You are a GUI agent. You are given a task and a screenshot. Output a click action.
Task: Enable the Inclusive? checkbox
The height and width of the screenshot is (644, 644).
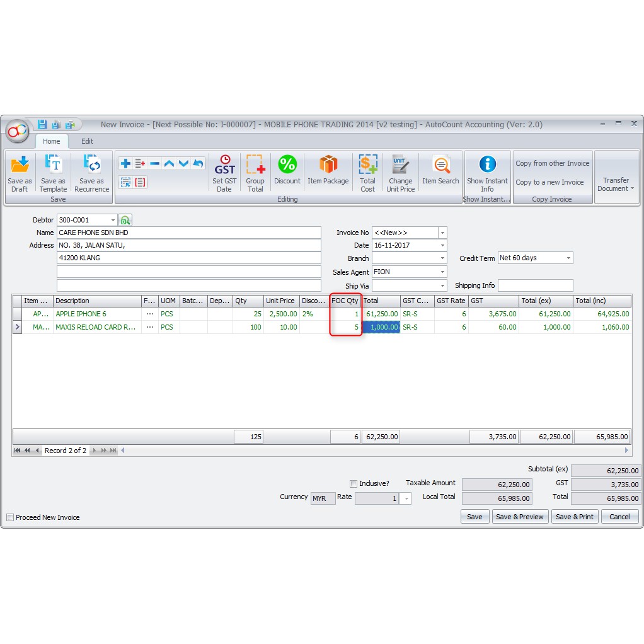tap(354, 484)
